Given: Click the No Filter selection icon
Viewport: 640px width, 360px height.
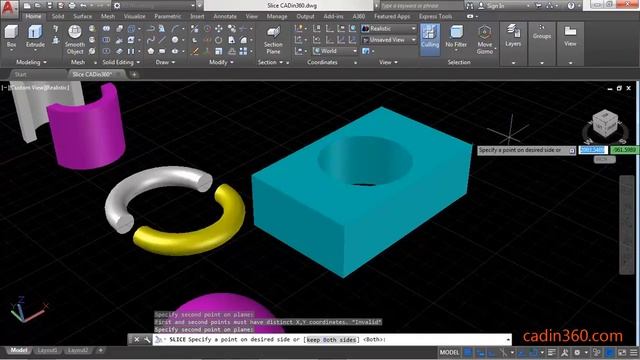Looking at the screenshot, I should click(456, 36).
